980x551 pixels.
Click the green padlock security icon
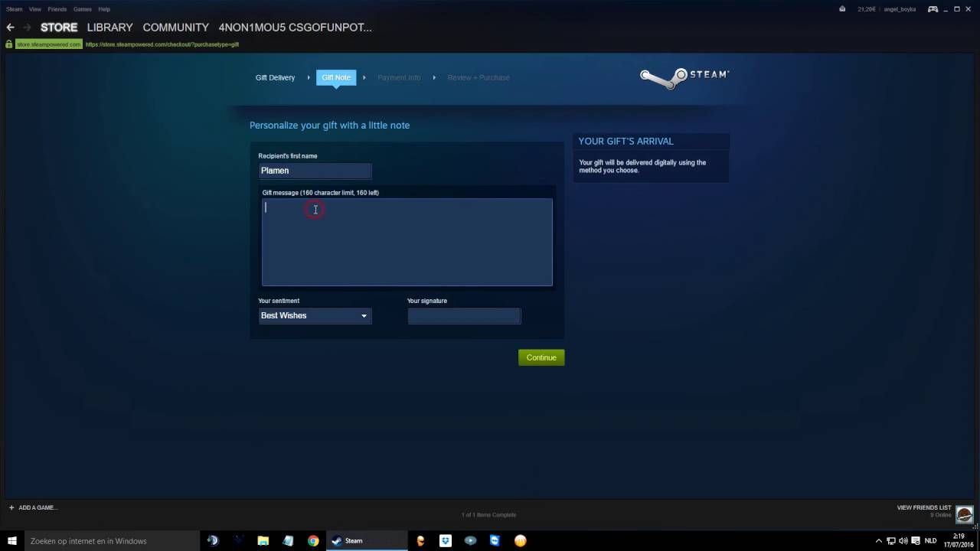point(9,44)
